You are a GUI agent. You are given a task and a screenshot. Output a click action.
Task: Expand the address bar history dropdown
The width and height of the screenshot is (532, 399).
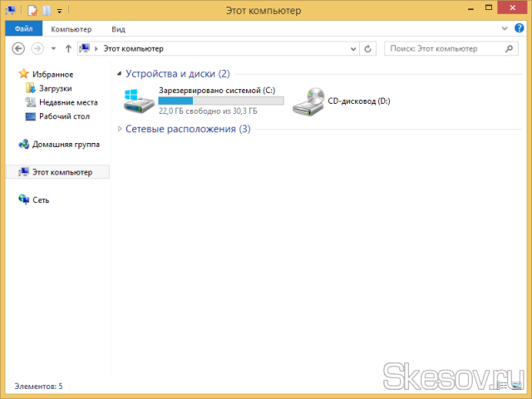[352, 49]
